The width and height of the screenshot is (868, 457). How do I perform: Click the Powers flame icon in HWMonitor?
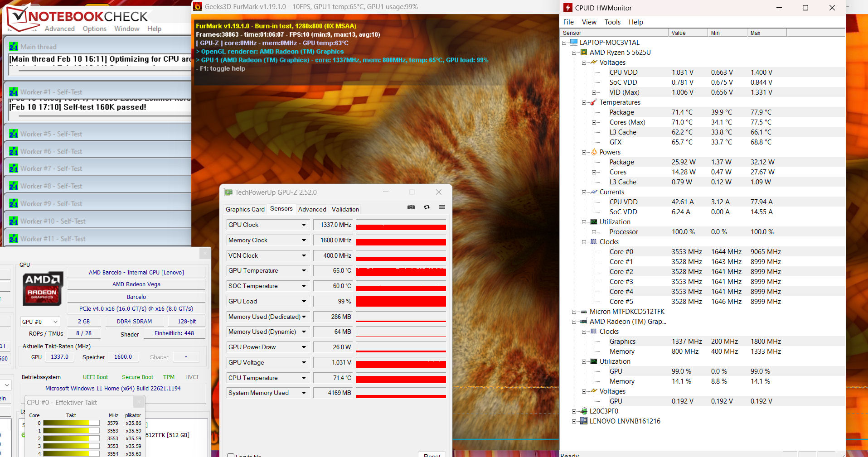[594, 152]
